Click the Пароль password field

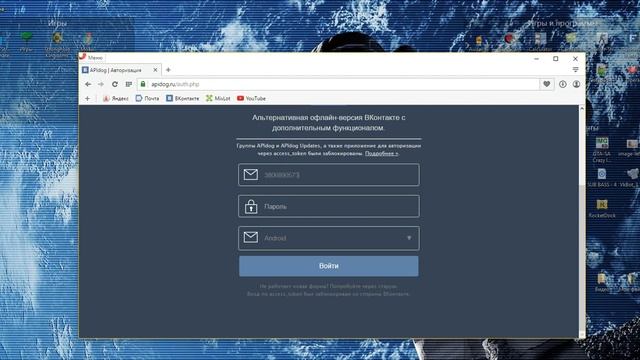[329, 206]
